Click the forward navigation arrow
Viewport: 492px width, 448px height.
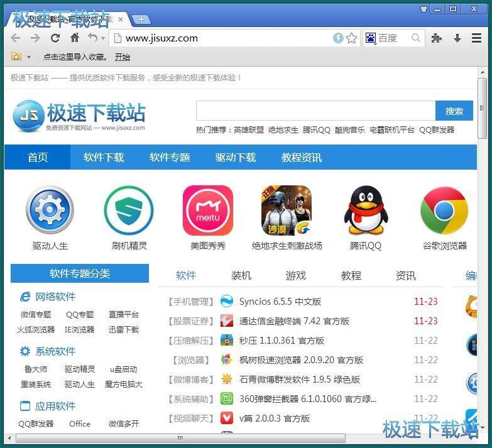click(35, 38)
